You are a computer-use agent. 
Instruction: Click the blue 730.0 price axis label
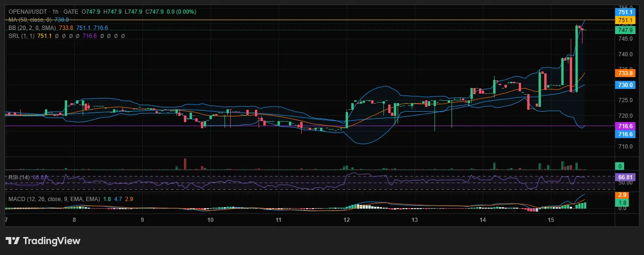click(x=624, y=85)
